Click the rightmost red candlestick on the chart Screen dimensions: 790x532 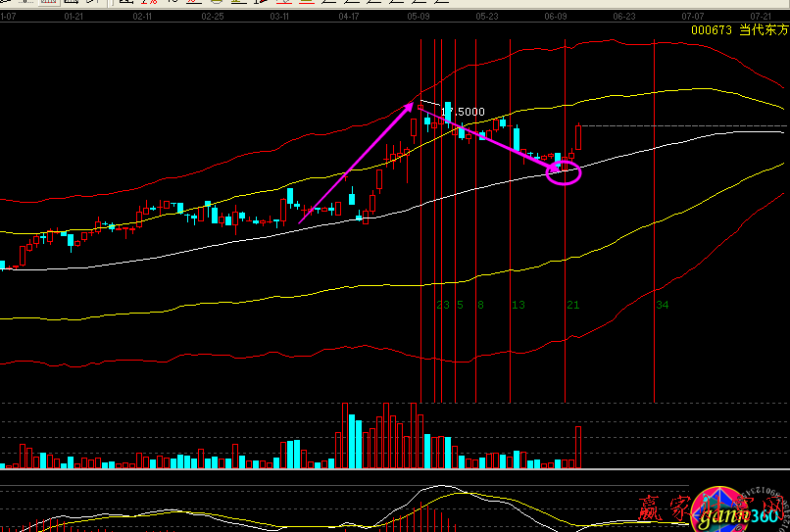tap(579, 136)
